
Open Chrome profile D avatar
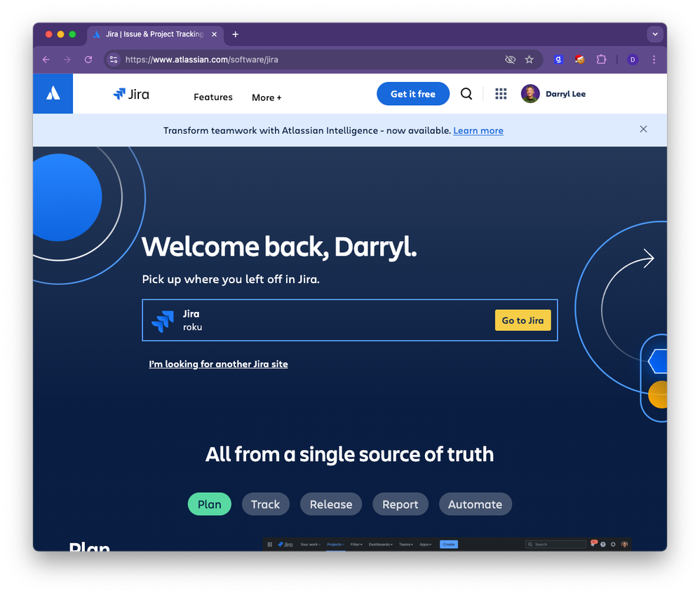pyautogui.click(x=633, y=60)
